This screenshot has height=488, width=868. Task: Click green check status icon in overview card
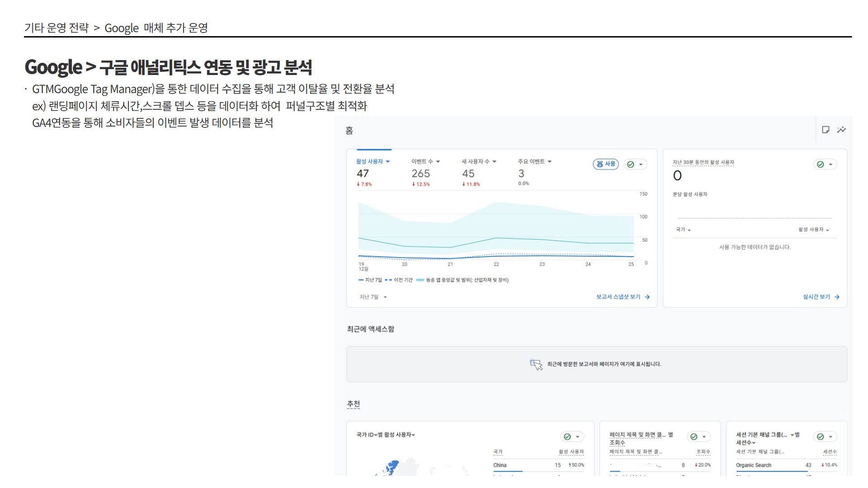(x=631, y=164)
